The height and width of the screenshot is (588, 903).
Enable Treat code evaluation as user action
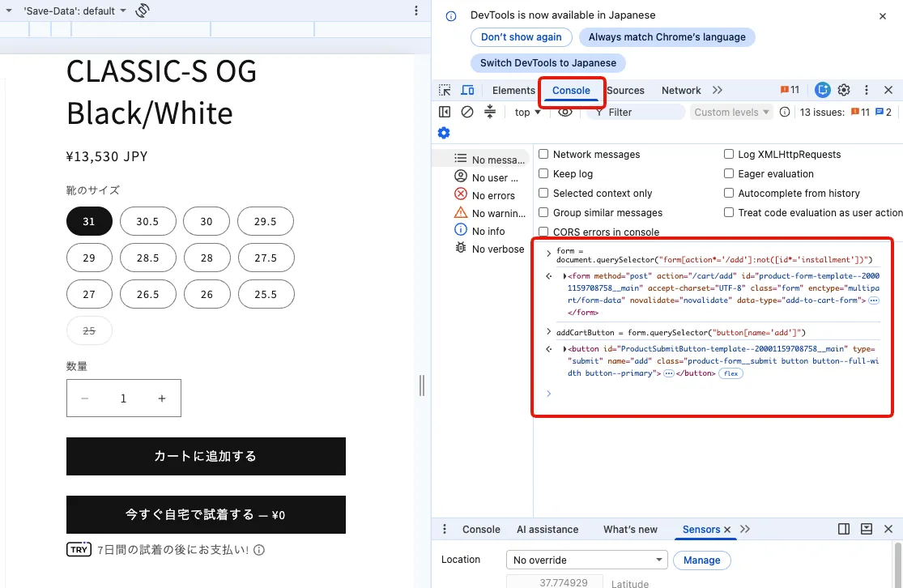pyautogui.click(x=729, y=212)
